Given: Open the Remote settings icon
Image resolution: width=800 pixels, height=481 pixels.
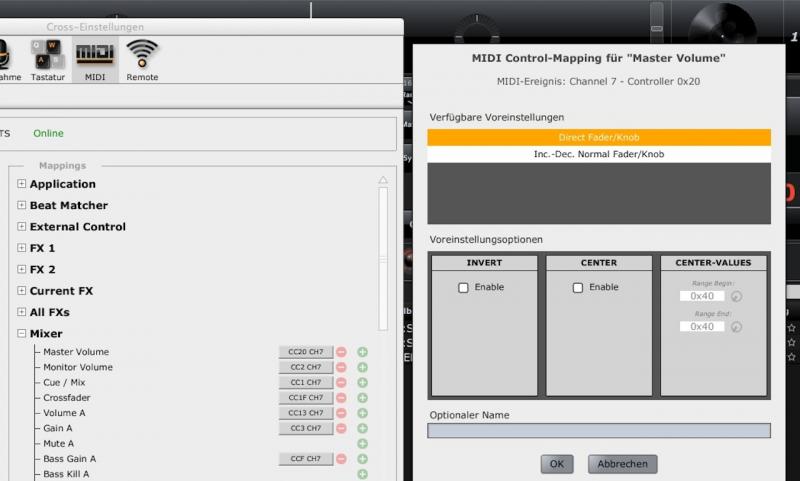Looking at the screenshot, I should click(x=142, y=60).
